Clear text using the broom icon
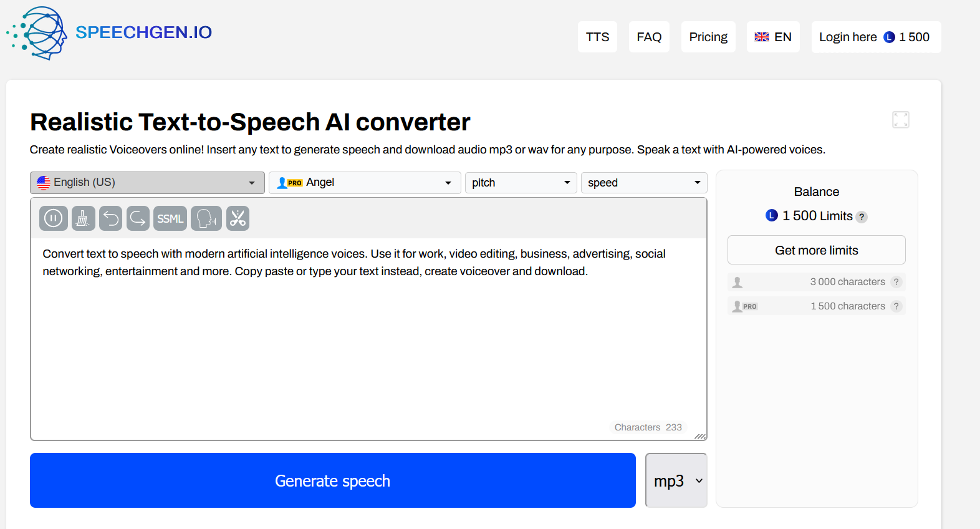Image resolution: width=980 pixels, height=529 pixels. [83, 218]
